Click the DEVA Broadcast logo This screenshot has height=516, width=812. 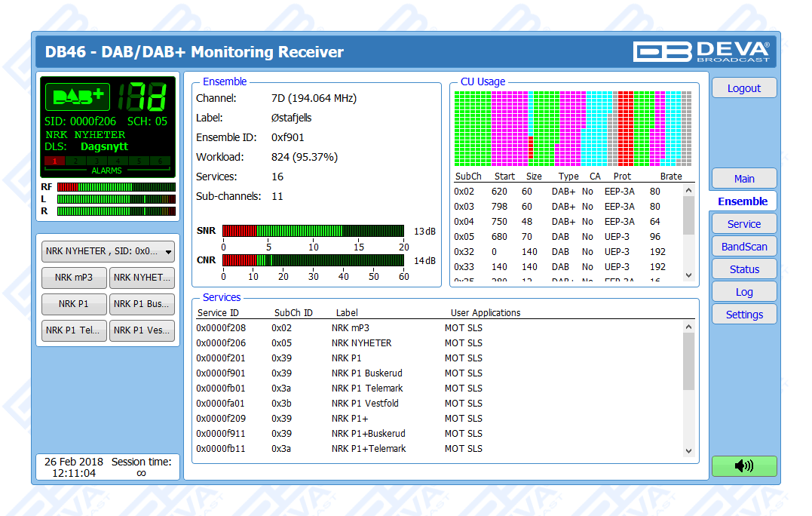click(x=701, y=51)
